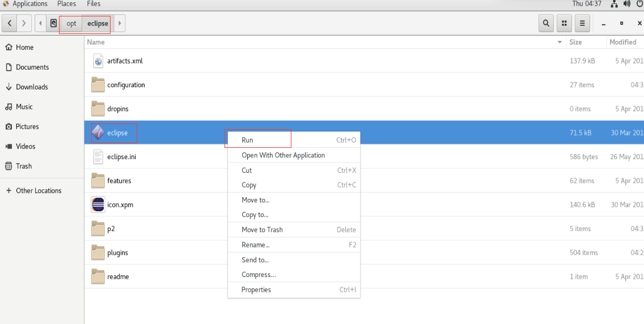Screen dimensions: 644x324
Task: Toggle the Name column sort arrow
Action: (560, 42)
